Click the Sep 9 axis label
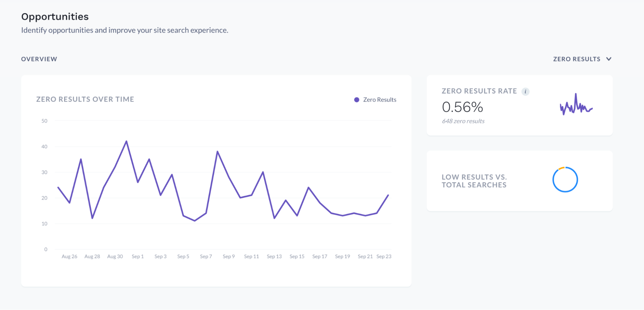Viewport: 644px width, 310px height. point(229,256)
